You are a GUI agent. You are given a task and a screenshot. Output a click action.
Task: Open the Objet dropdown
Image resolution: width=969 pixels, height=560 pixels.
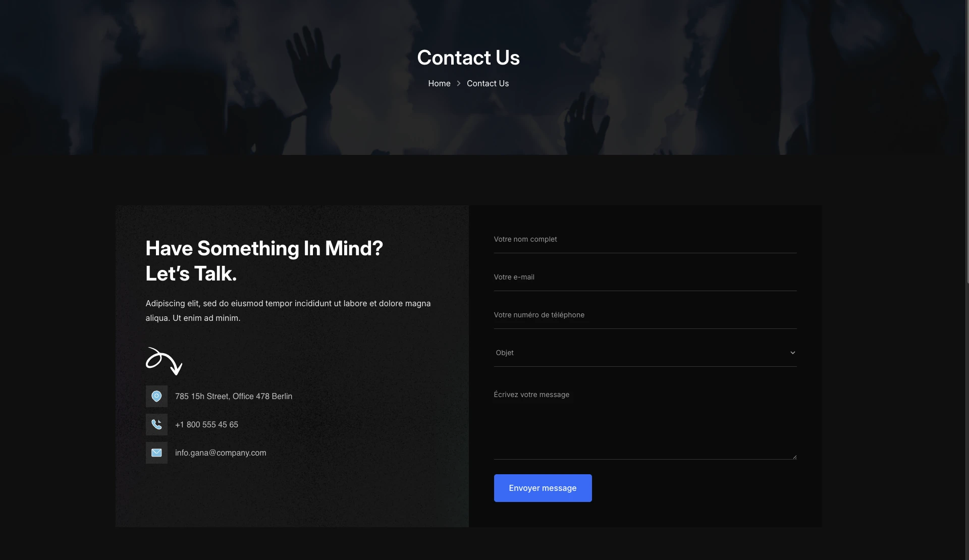coord(645,353)
